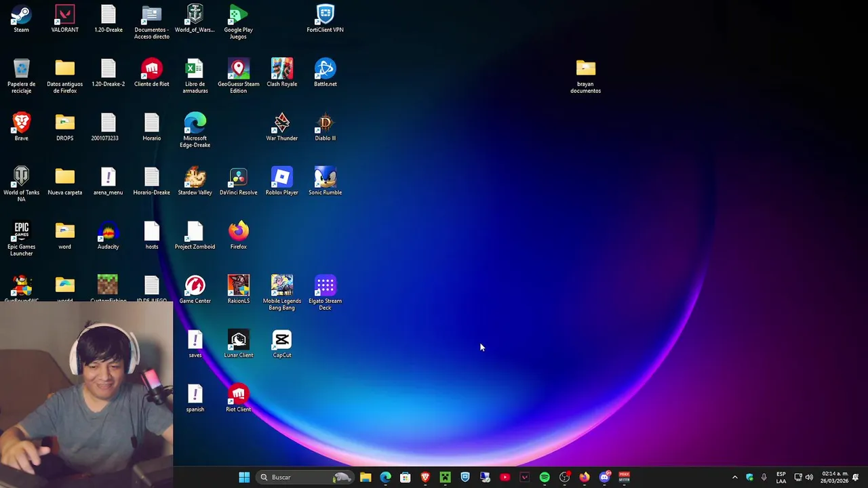
Task: Select the Nueva carpeta folder
Action: pyautogui.click(x=65, y=181)
